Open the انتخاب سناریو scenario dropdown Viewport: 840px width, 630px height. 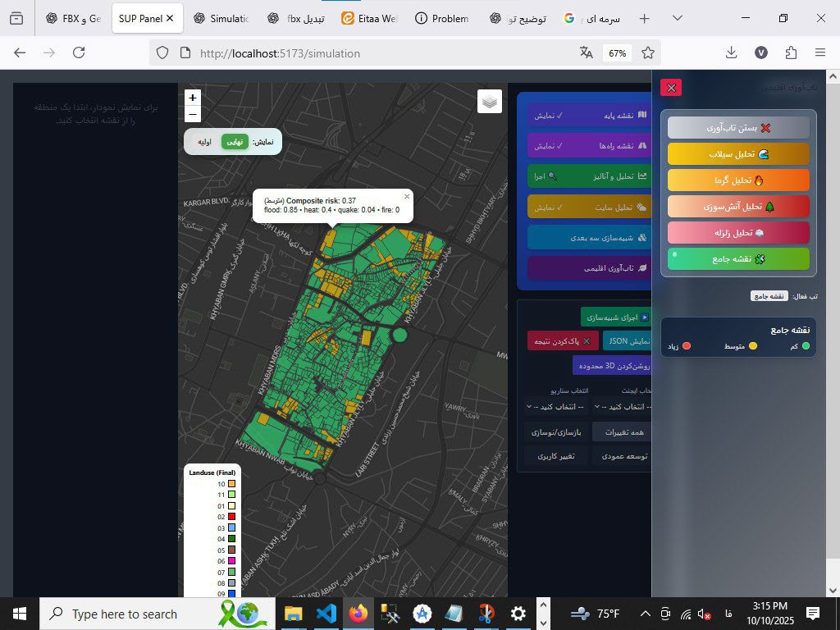pos(555,407)
